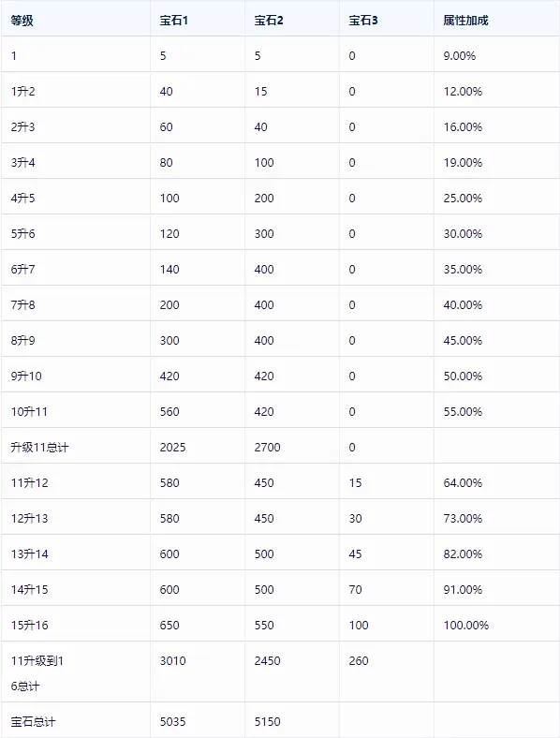560x738 pixels.
Task: Select the 宝石总计 row label
Action: point(33,721)
